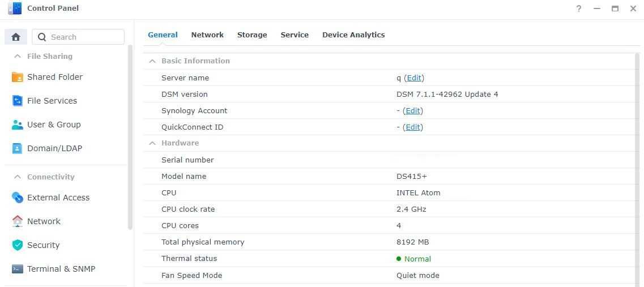Open the Device Analytics tab
This screenshot has width=644, height=287.
353,35
